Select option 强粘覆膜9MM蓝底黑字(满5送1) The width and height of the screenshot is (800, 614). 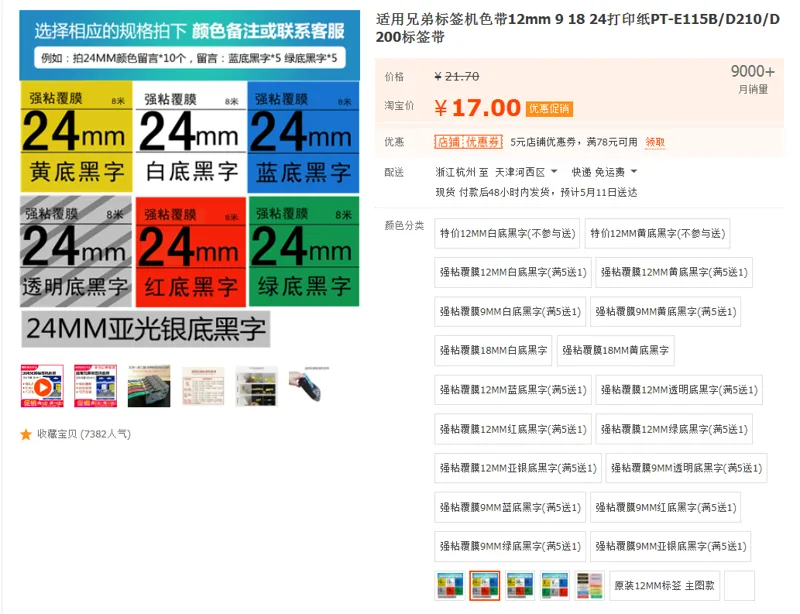coord(510,507)
